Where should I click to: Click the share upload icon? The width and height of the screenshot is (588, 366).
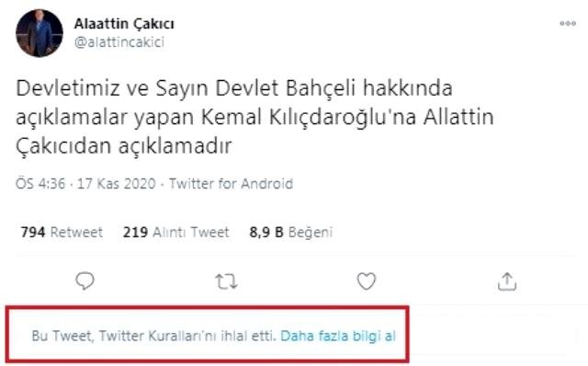pos(507,281)
